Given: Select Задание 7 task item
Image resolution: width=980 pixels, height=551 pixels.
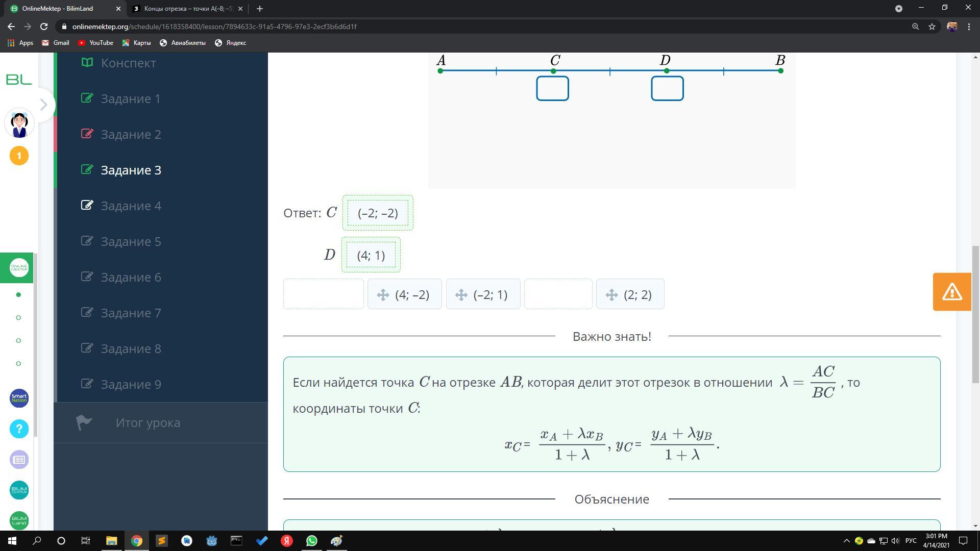Looking at the screenshot, I should click(131, 313).
